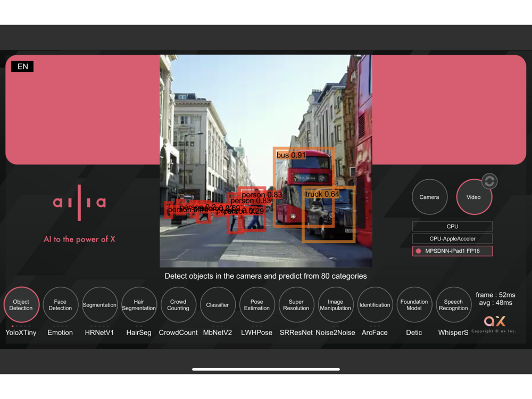Click the LWHPose model label
This screenshot has height=399, width=532.
coord(257,332)
